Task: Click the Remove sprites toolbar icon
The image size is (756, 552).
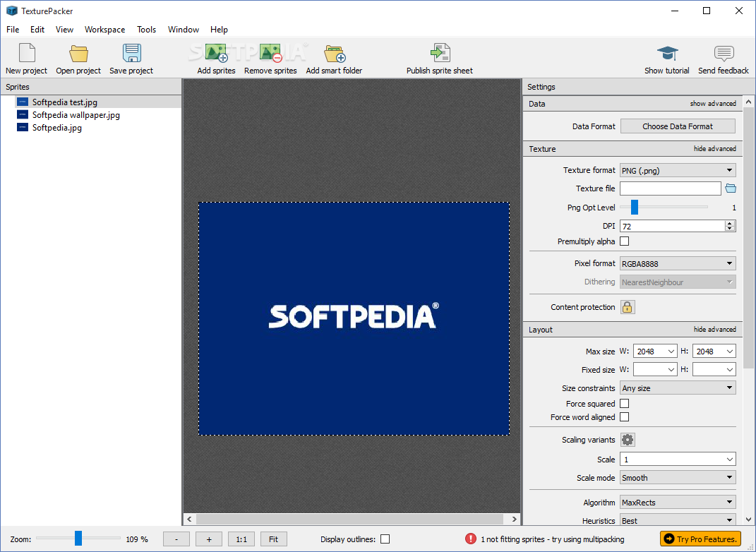Action: [x=270, y=53]
